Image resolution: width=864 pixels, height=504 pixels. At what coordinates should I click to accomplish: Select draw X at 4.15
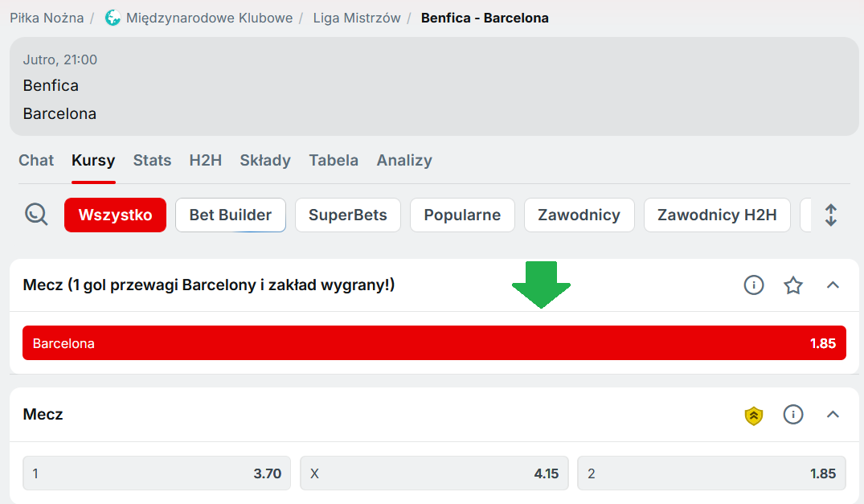coord(434,473)
